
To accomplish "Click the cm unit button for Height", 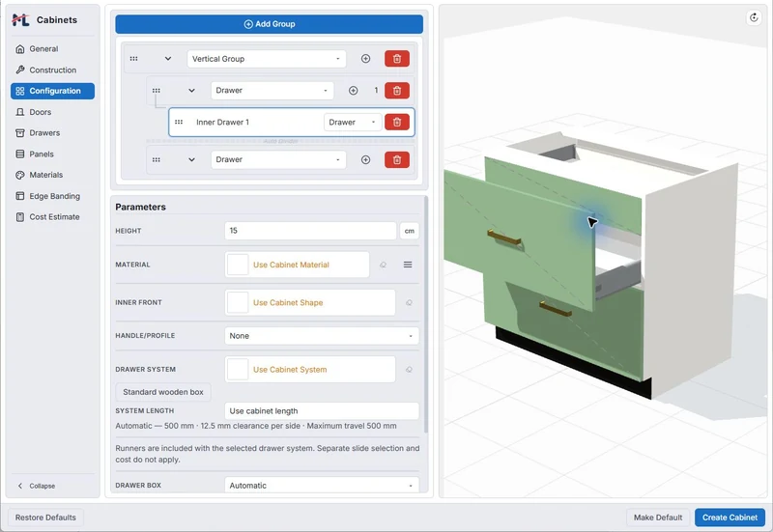I will pyautogui.click(x=410, y=231).
